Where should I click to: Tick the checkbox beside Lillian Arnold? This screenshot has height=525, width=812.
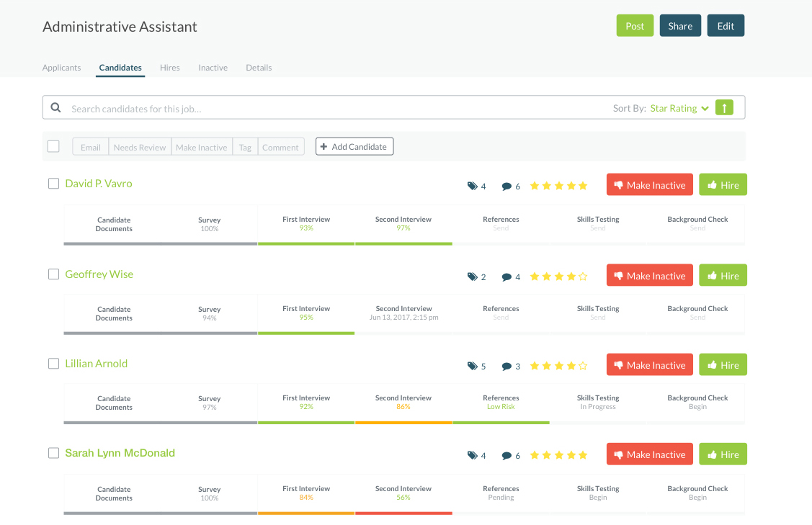53,364
